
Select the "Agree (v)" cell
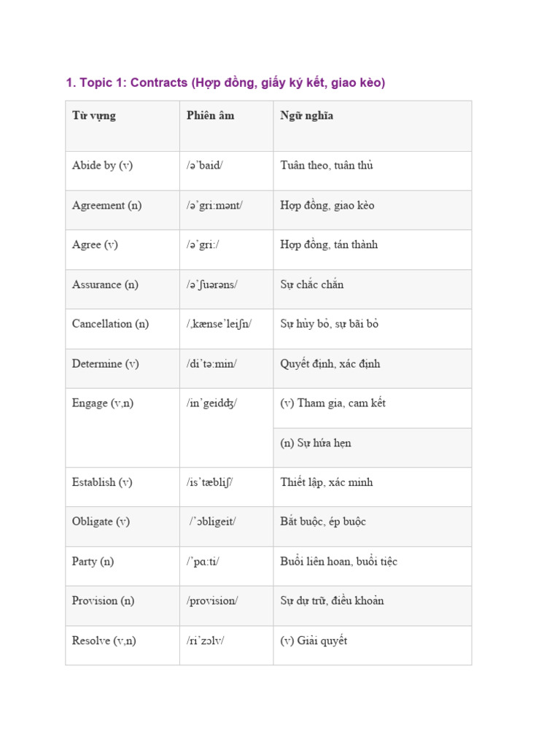[95, 245]
